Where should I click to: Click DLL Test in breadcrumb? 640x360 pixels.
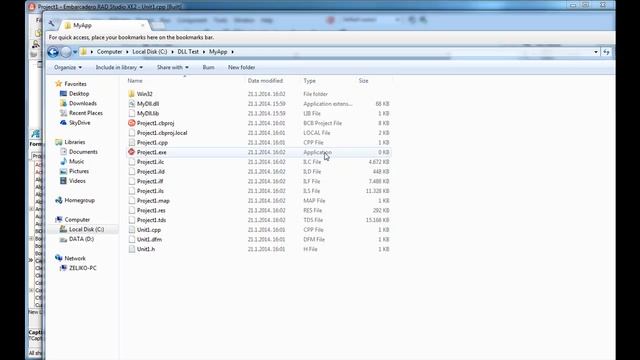point(188,52)
